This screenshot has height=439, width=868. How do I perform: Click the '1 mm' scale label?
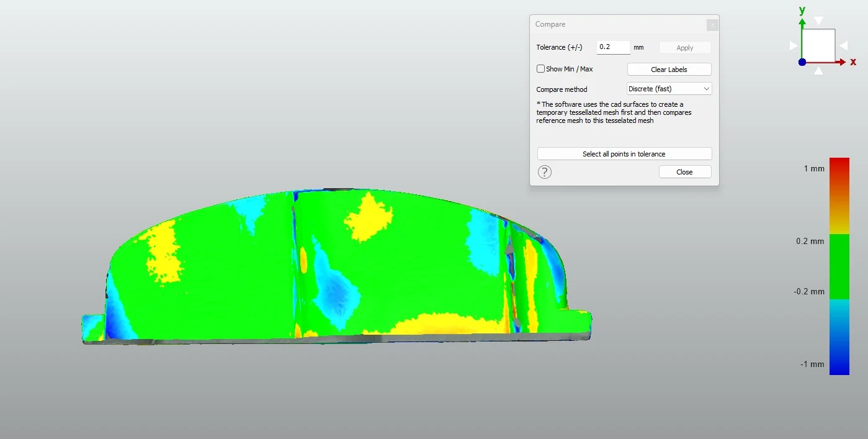(814, 168)
